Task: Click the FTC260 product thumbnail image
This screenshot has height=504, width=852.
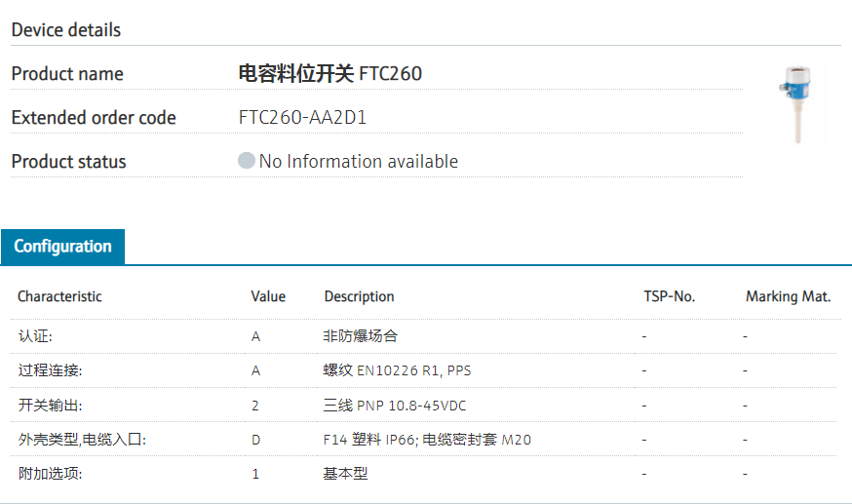Action: pos(796,104)
